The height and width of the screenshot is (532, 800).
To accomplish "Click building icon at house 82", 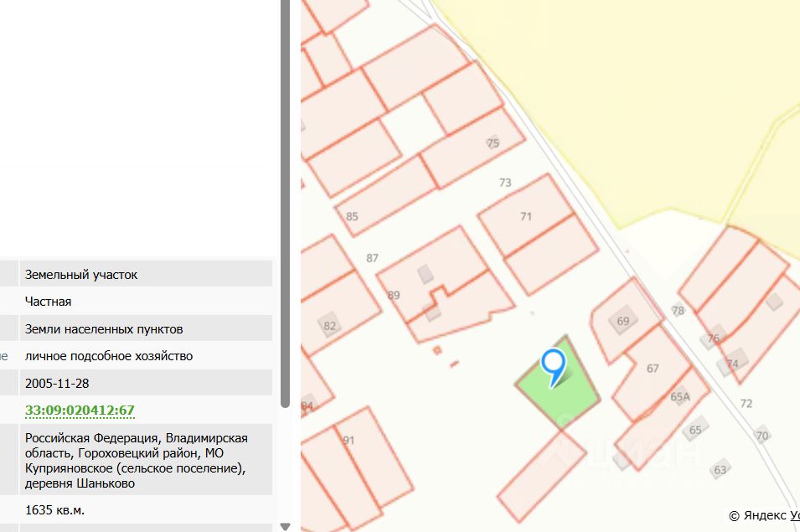I will [329, 325].
